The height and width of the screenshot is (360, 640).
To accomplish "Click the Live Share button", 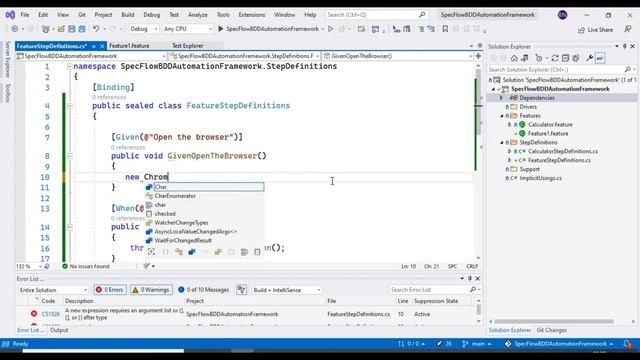I will coord(596,30).
